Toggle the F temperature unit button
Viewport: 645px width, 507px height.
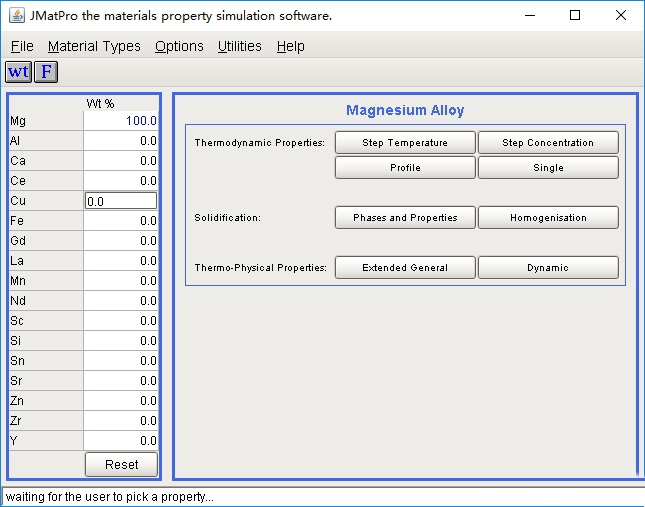tap(46, 72)
